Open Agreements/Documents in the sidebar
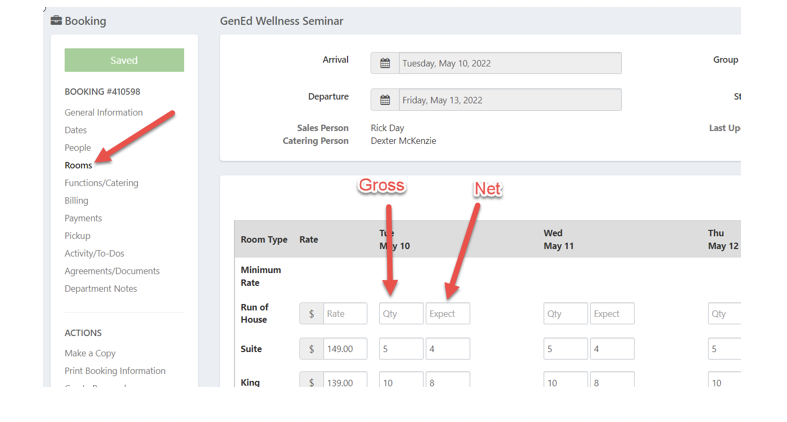The width and height of the screenshot is (787, 422). [x=112, y=271]
